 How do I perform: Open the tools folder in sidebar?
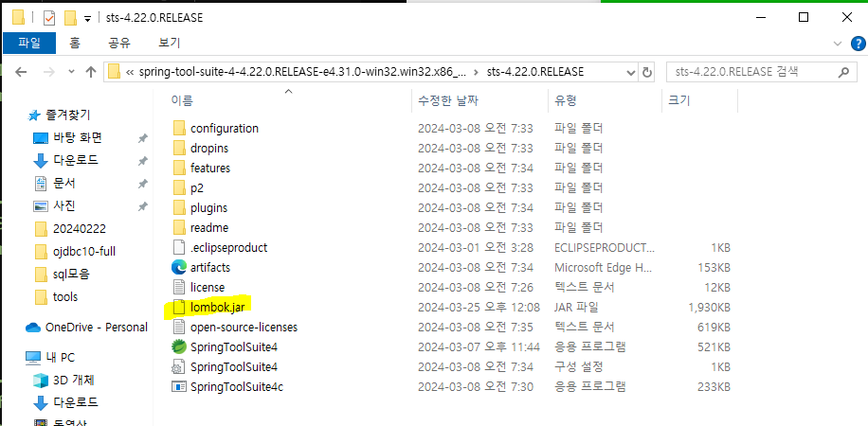56,296
